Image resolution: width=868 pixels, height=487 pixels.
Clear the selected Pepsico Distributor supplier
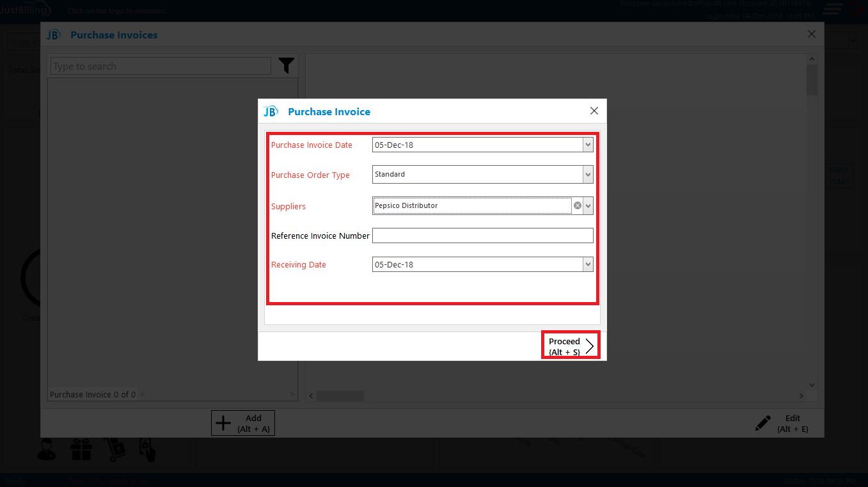click(578, 206)
